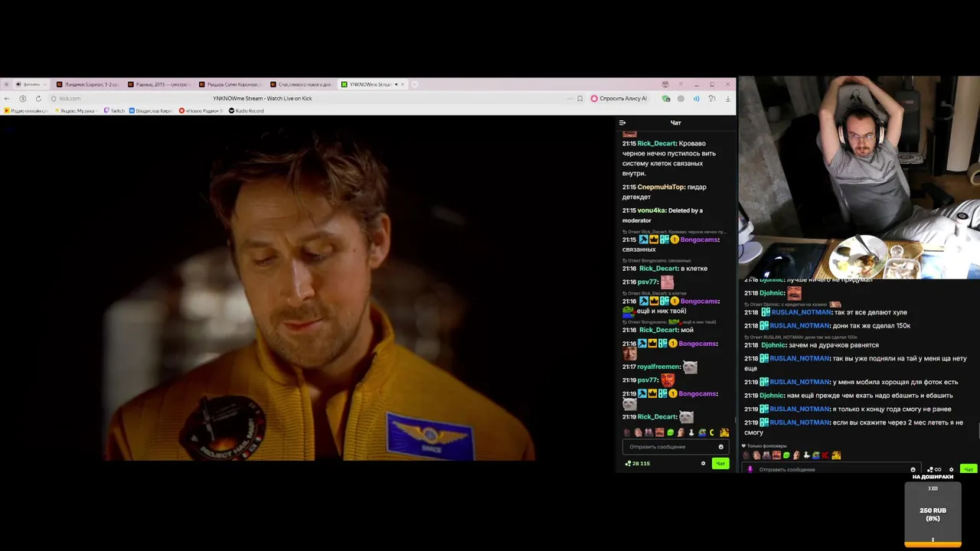Open emoji picker in overlay chat input
This screenshot has height=551, width=980.
pos(913,469)
